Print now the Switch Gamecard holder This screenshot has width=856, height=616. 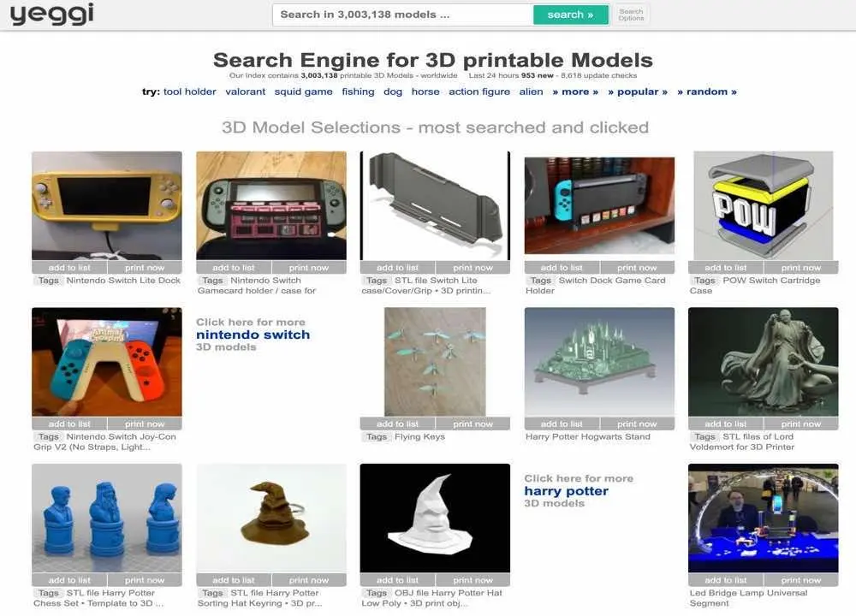[x=309, y=267]
